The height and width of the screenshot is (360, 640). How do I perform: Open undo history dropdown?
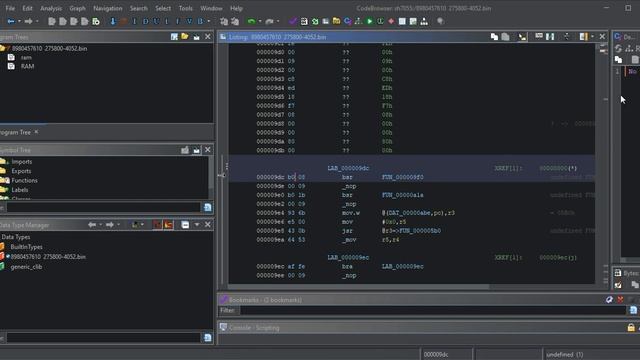click(x=260, y=21)
